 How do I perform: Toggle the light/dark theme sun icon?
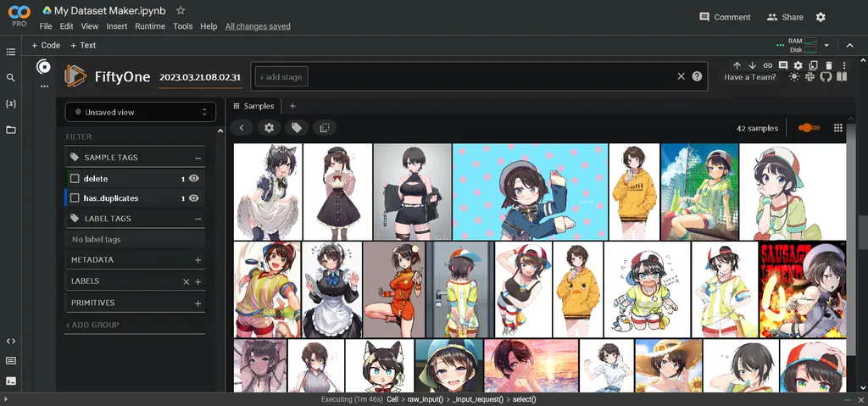tap(793, 77)
